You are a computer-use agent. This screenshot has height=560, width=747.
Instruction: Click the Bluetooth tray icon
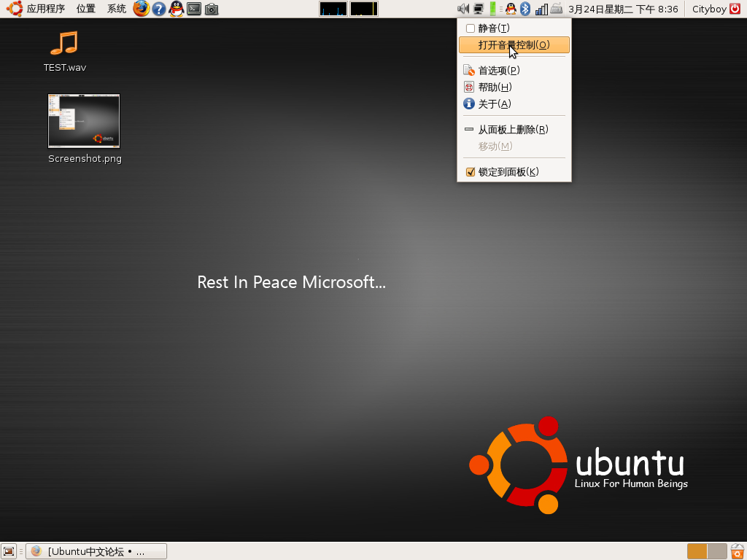[x=525, y=9]
